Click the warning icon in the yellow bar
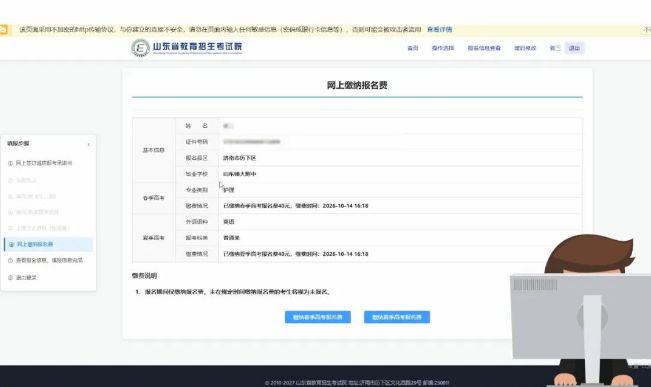The width and height of the screenshot is (651, 387). click(x=3, y=29)
